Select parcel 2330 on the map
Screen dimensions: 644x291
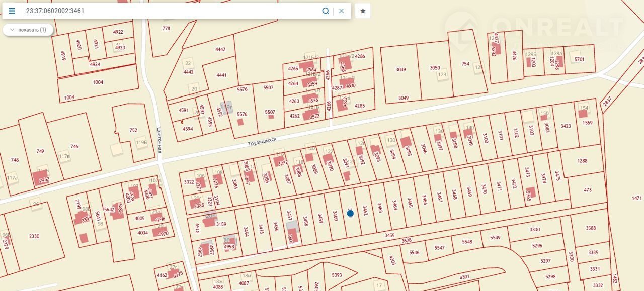pyautogui.click(x=34, y=236)
